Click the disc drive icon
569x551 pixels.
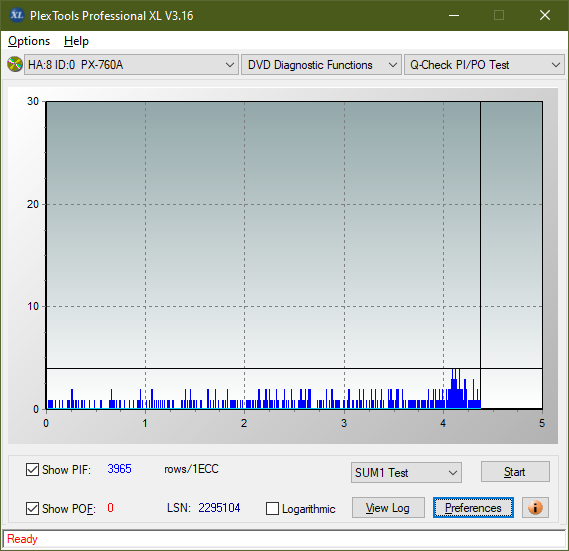point(15,65)
